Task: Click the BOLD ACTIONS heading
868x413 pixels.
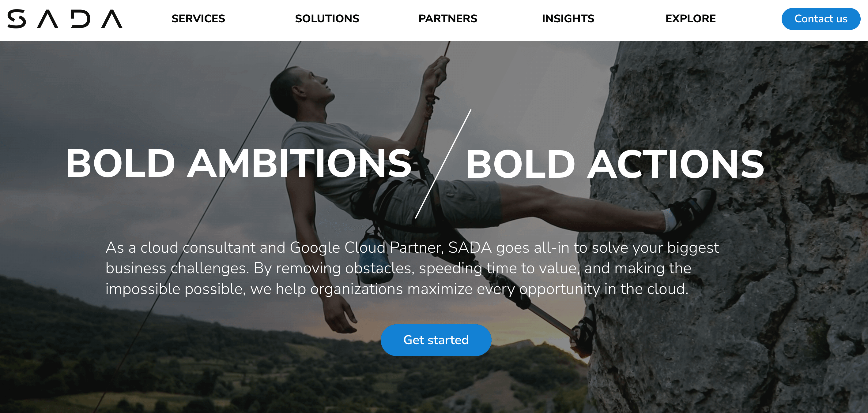Action: coord(615,164)
